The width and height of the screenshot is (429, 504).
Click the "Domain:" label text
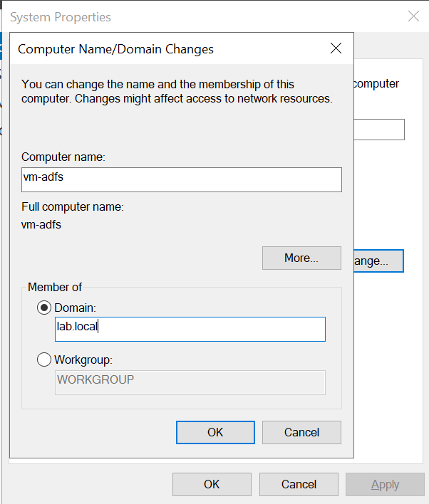coord(75,308)
